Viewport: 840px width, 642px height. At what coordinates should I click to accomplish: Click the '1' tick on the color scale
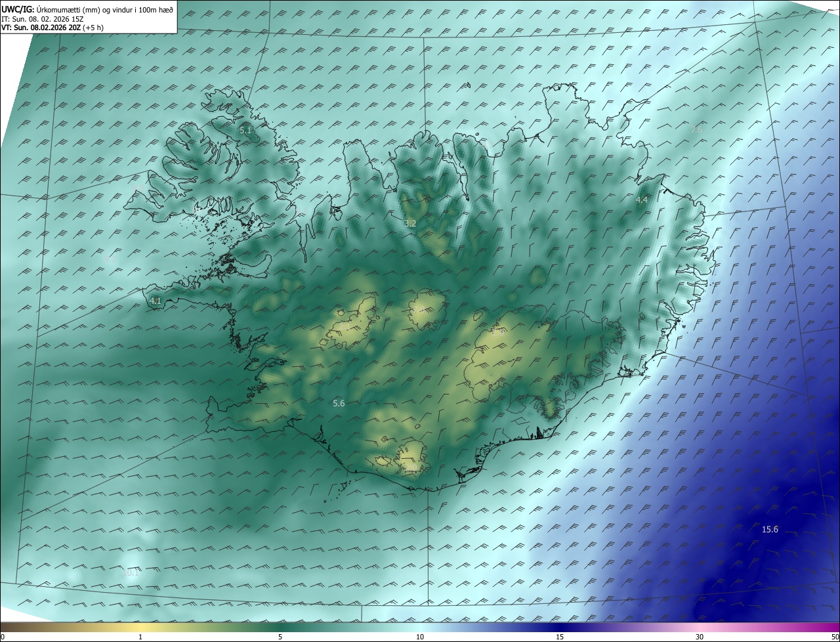tap(140, 637)
